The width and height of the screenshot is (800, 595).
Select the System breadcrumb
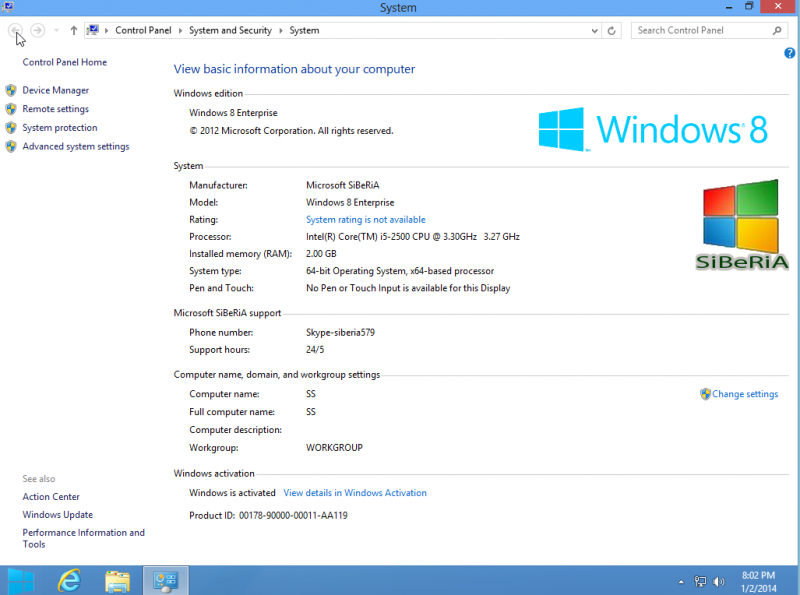coord(305,31)
